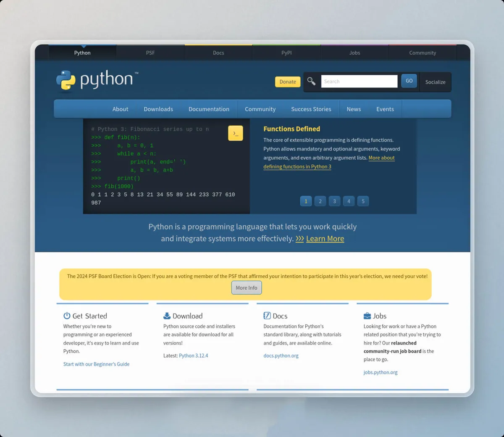The image size is (504, 437).
Task: Open the Python top tab
Action: 82,53
